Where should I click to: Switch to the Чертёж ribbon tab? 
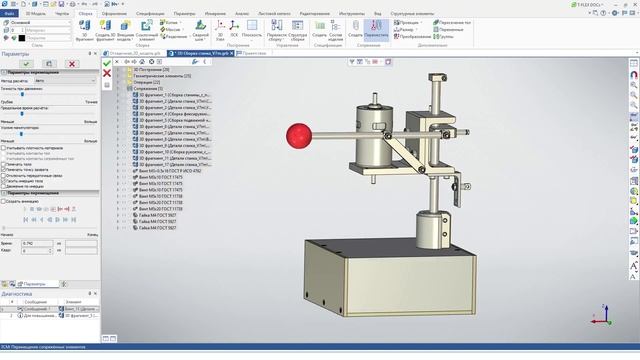[62, 13]
